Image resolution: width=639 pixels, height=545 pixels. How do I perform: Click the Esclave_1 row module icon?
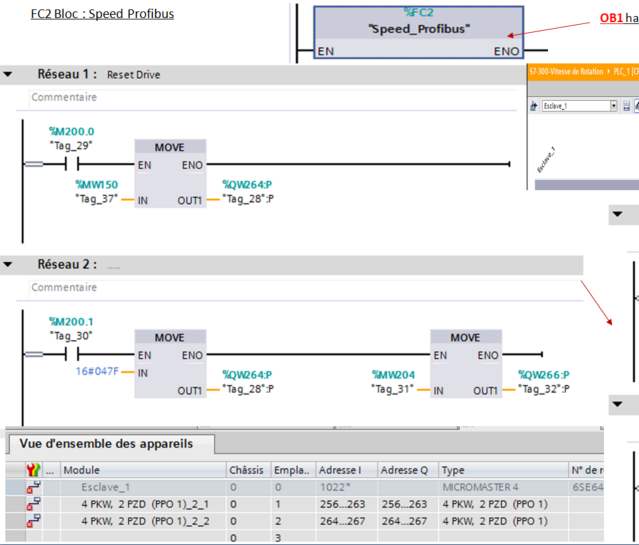click(33, 487)
